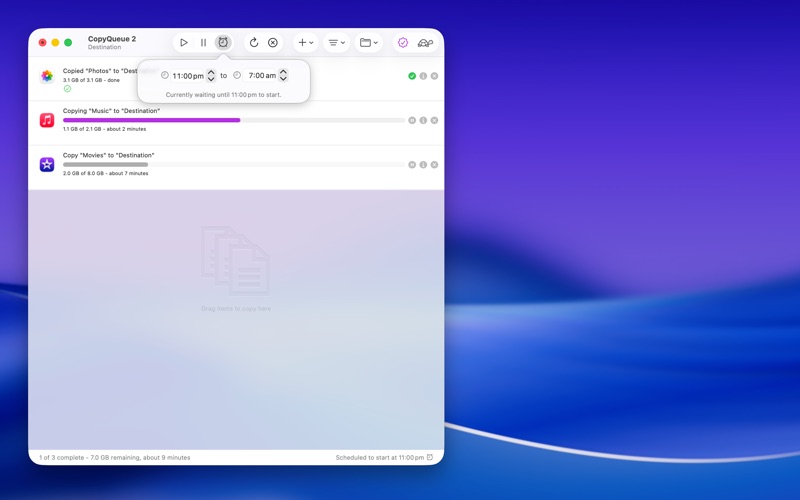The width and height of the screenshot is (800, 500).
Task: Minimize the window with yellow button
Action: [x=55, y=42]
